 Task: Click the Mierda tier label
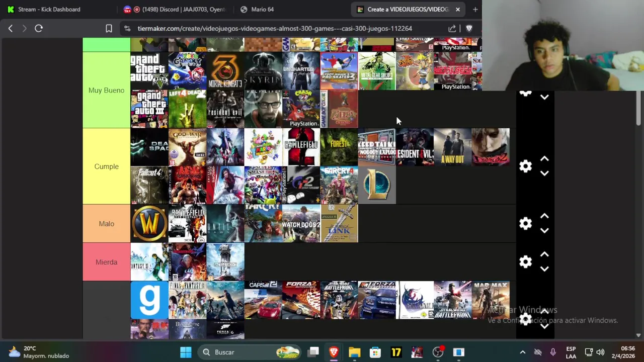click(106, 262)
